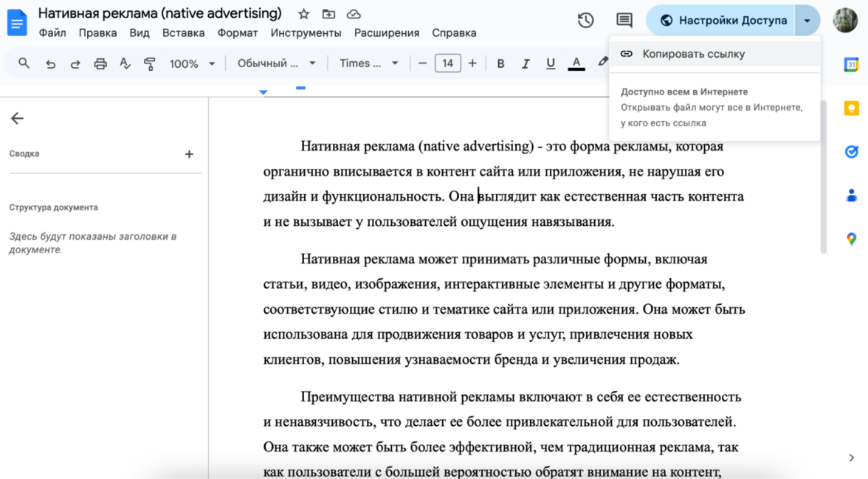Open the Инструменты menu

[306, 32]
